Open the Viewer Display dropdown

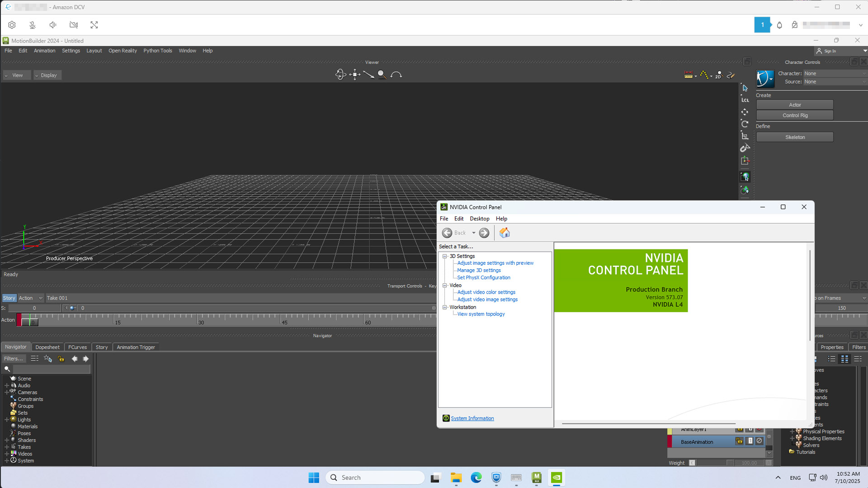pyautogui.click(x=48, y=75)
